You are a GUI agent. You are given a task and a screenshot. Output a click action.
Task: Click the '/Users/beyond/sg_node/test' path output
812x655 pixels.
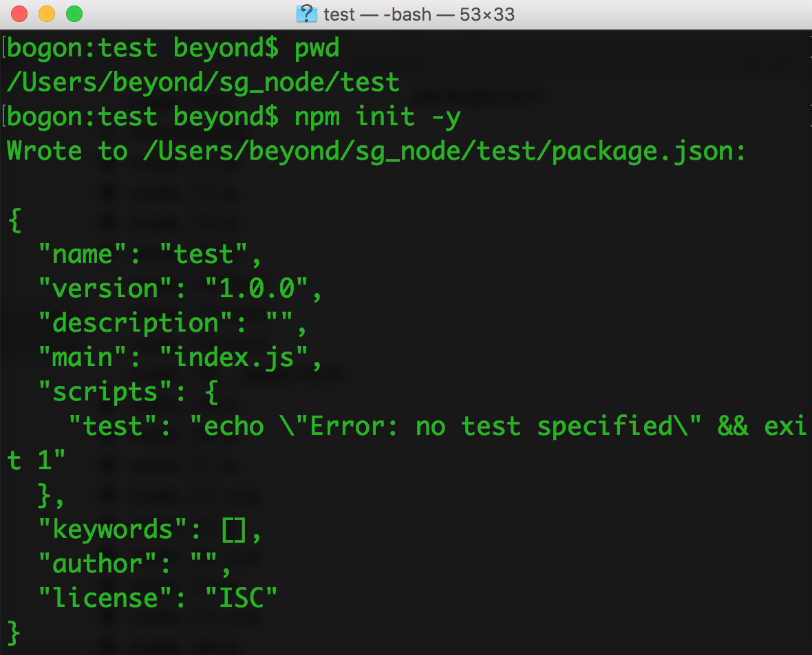[x=203, y=83]
